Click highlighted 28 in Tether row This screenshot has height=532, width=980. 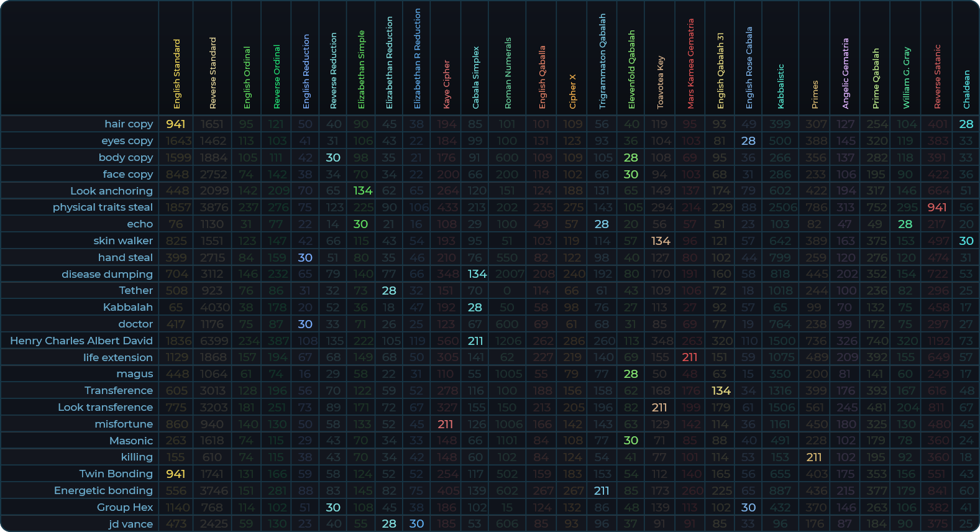pyautogui.click(x=389, y=290)
